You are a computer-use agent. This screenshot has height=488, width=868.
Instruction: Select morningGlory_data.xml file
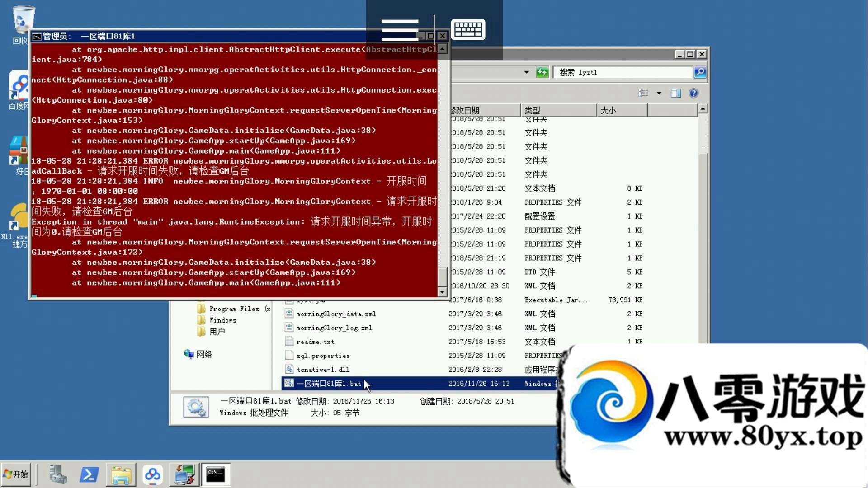335,314
